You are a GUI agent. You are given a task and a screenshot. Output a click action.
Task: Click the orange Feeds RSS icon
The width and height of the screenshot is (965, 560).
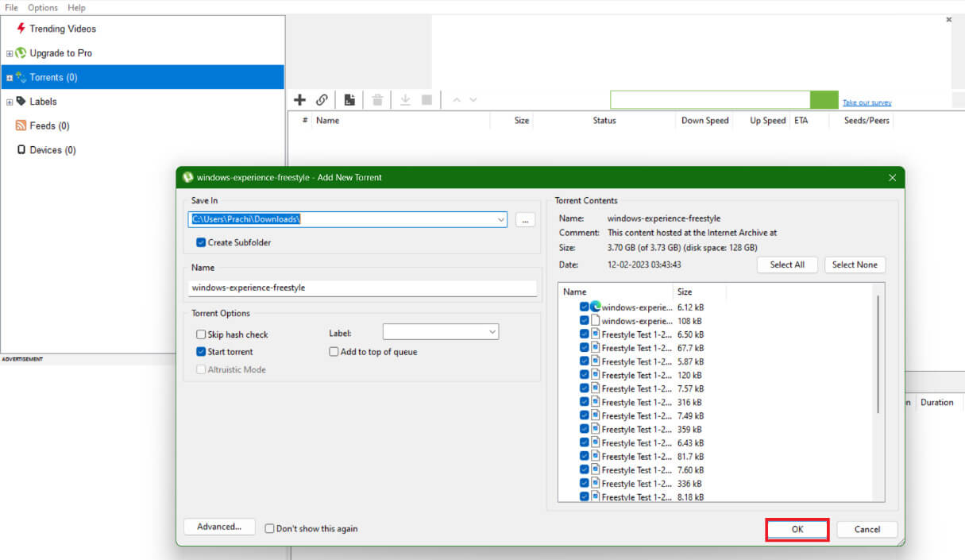tap(21, 126)
